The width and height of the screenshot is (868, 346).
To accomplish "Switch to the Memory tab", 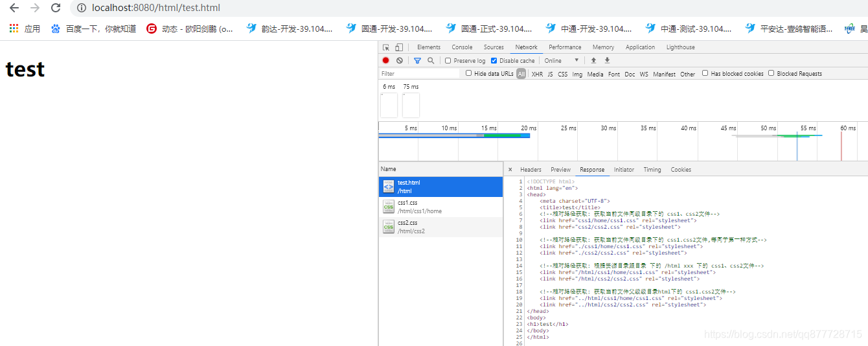I will click(603, 47).
